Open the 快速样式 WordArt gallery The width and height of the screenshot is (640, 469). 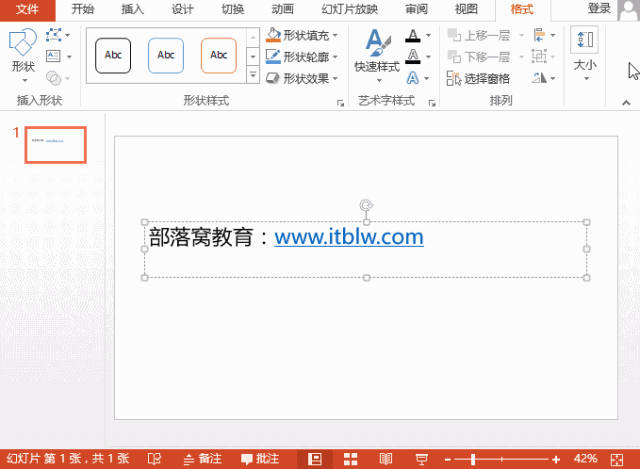377,55
